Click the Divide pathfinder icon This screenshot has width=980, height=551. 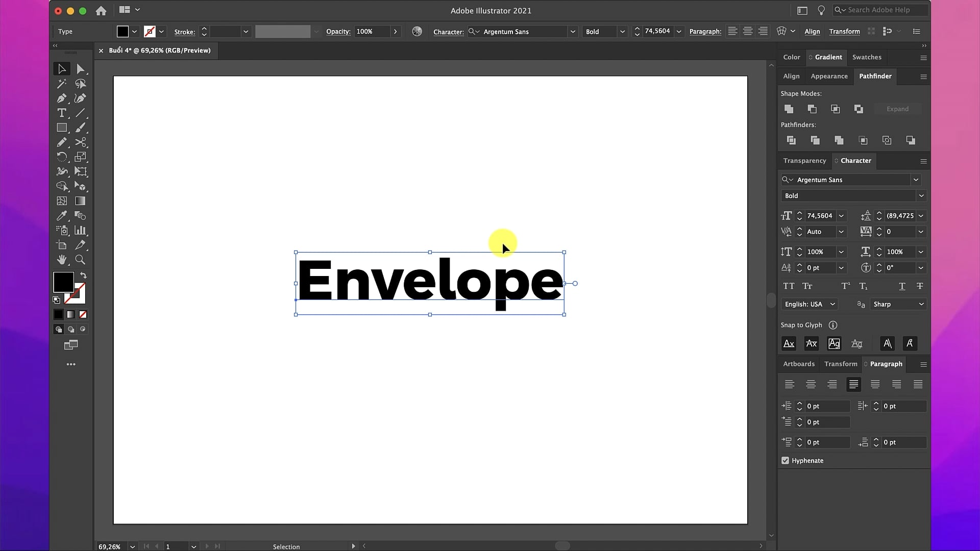(x=791, y=140)
